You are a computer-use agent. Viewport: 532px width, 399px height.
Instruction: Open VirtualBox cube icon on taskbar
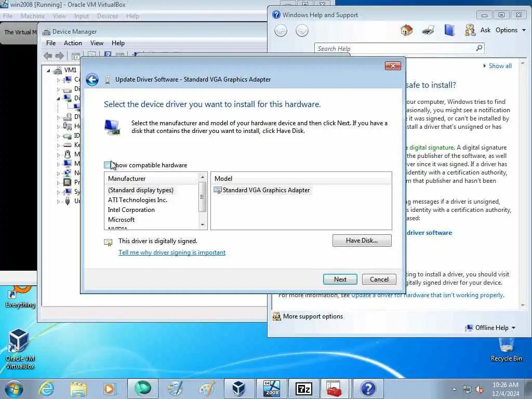[x=238, y=389]
